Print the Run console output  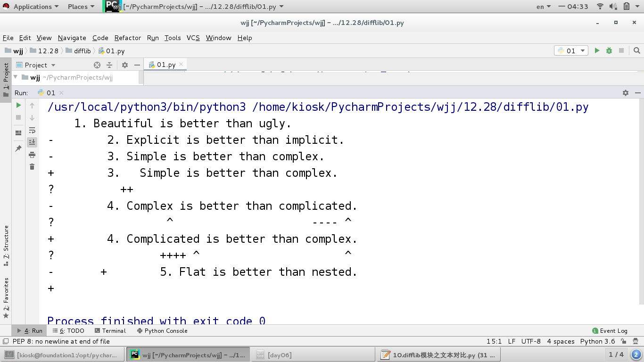click(32, 155)
